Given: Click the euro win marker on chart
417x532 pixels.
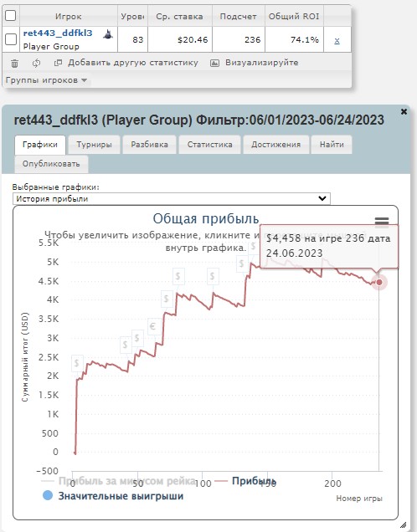Looking at the screenshot, I should point(153,326).
